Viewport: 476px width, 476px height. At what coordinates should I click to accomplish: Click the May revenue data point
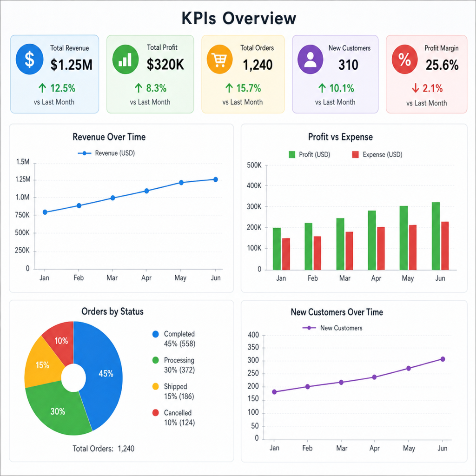coord(181,182)
